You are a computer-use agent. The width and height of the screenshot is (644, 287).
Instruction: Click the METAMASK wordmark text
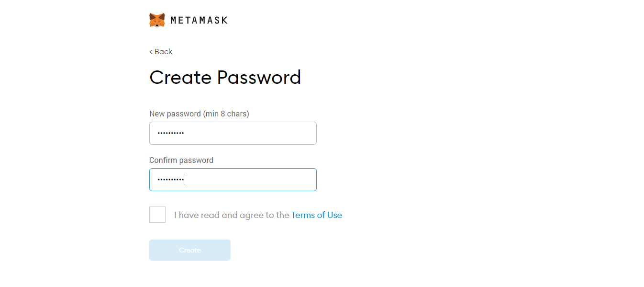tap(199, 20)
